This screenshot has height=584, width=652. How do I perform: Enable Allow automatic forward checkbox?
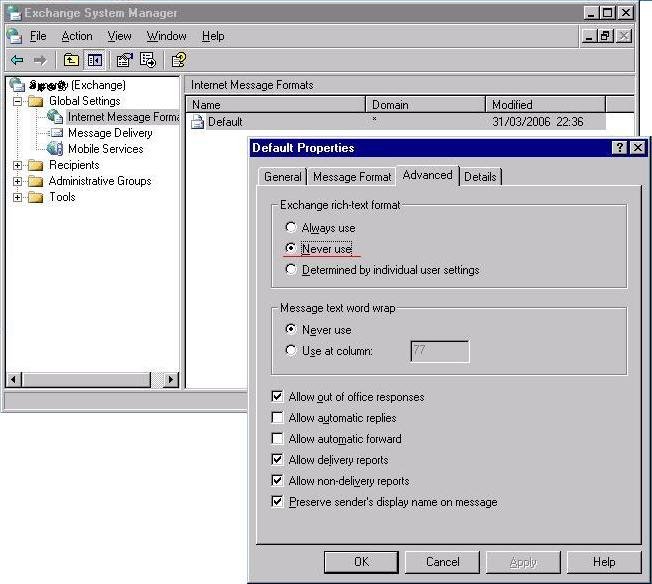[x=278, y=439]
